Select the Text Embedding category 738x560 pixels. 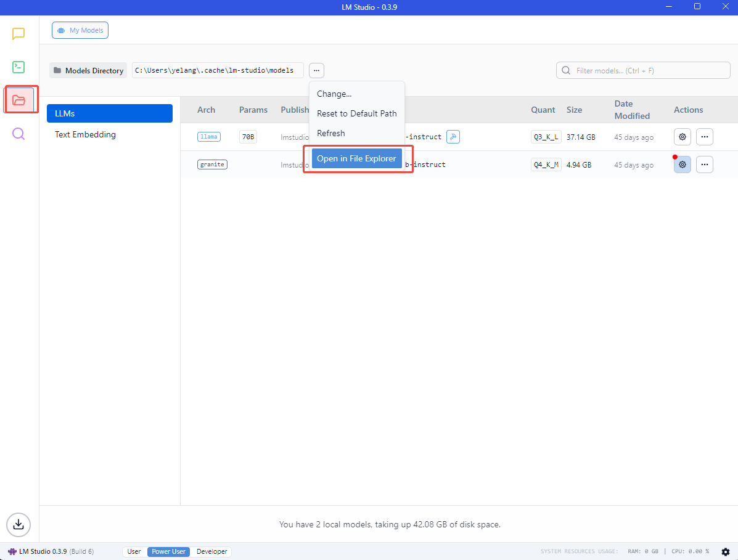85,134
